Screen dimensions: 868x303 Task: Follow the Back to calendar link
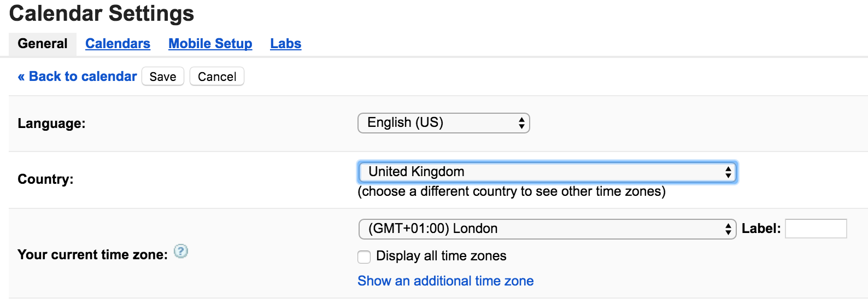pyautogui.click(x=77, y=77)
